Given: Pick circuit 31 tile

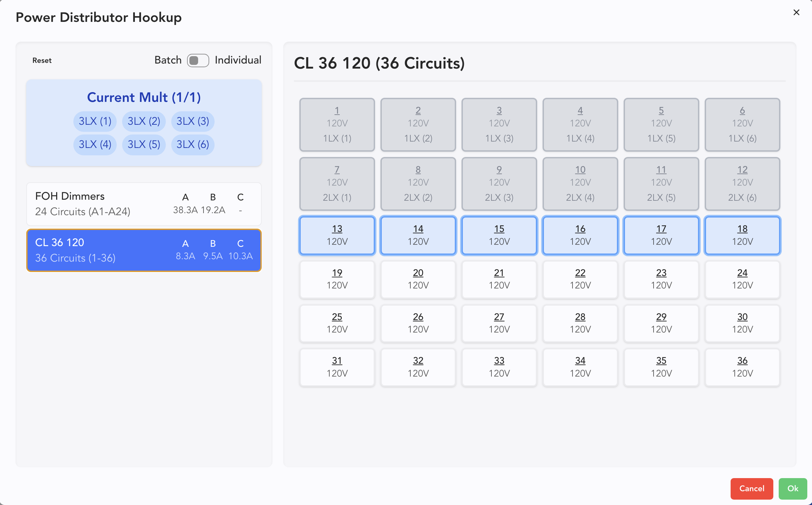Looking at the screenshot, I should click(x=337, y=367).
